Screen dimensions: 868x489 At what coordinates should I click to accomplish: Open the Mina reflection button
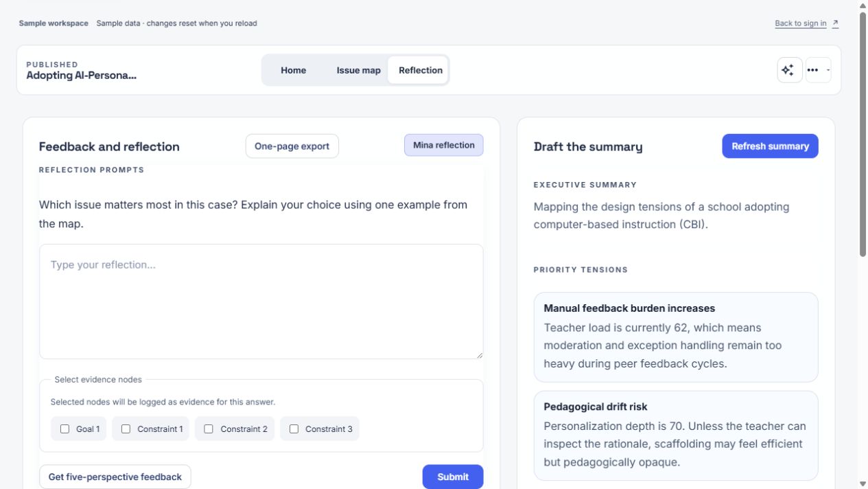point(444,145)
